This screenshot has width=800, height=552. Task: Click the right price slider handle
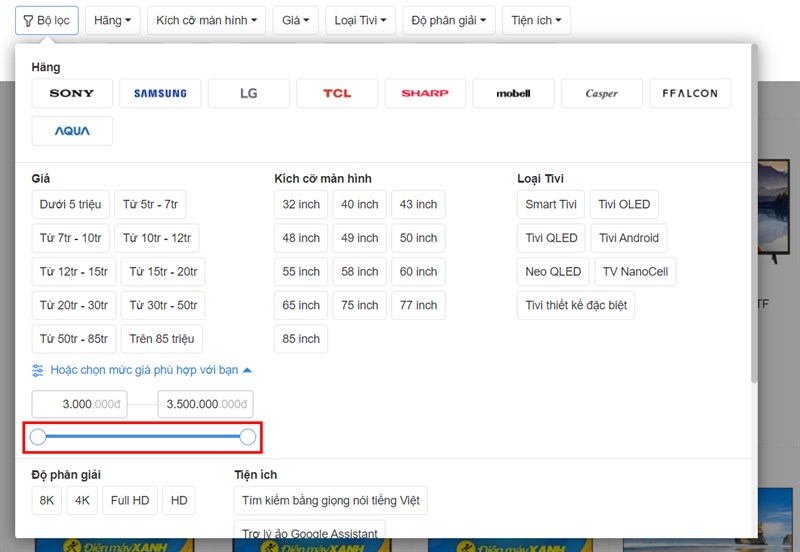(248, 437)
